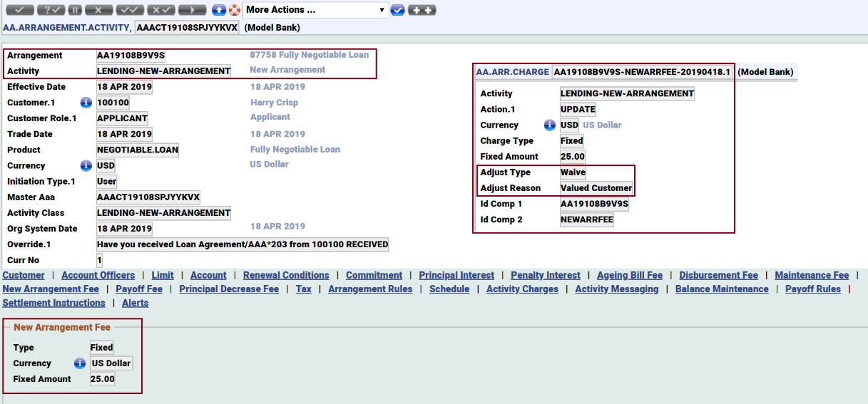
Task: Click the play arrow toolbar button
Action: [193, 10]
